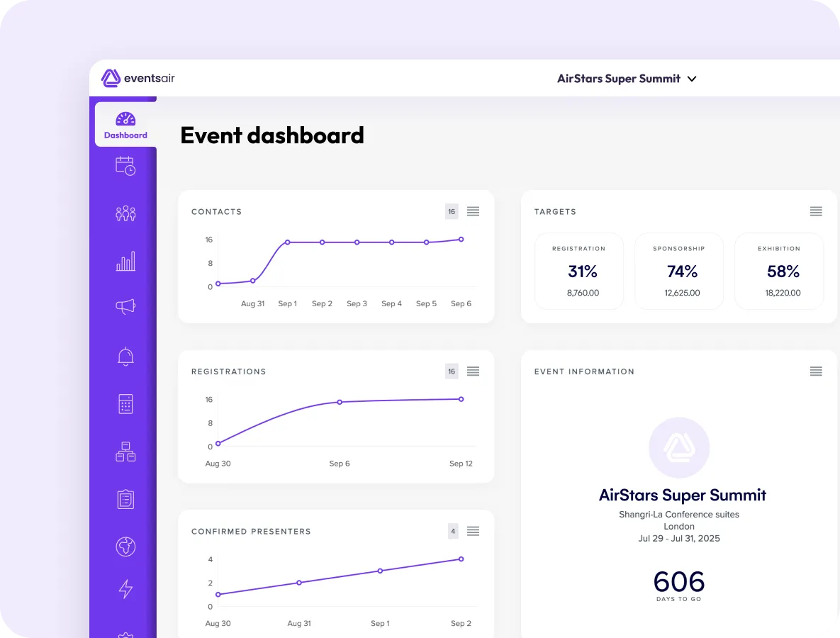This screenshot has height=638, width=840.
Task: Open the globe sidebar icon
Action: coord(125,547)
